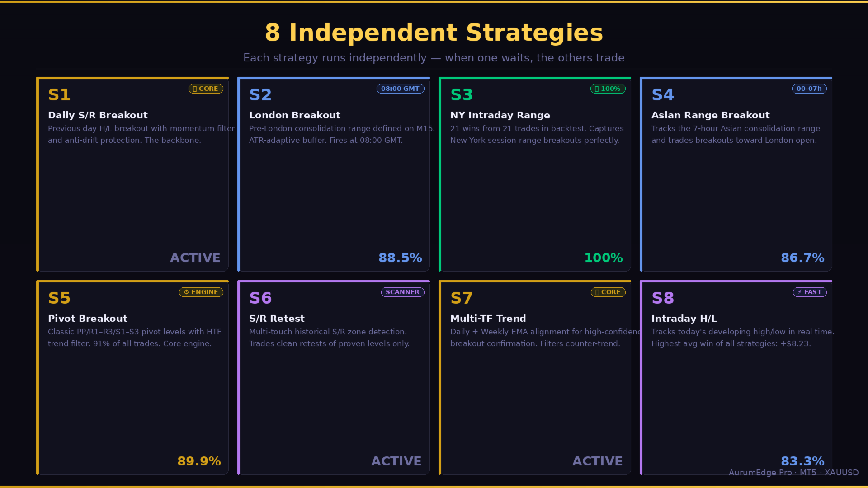Click the 8 Independent Strategies title
This screenshot has height=488, width=868.
[x=434, y=33]
